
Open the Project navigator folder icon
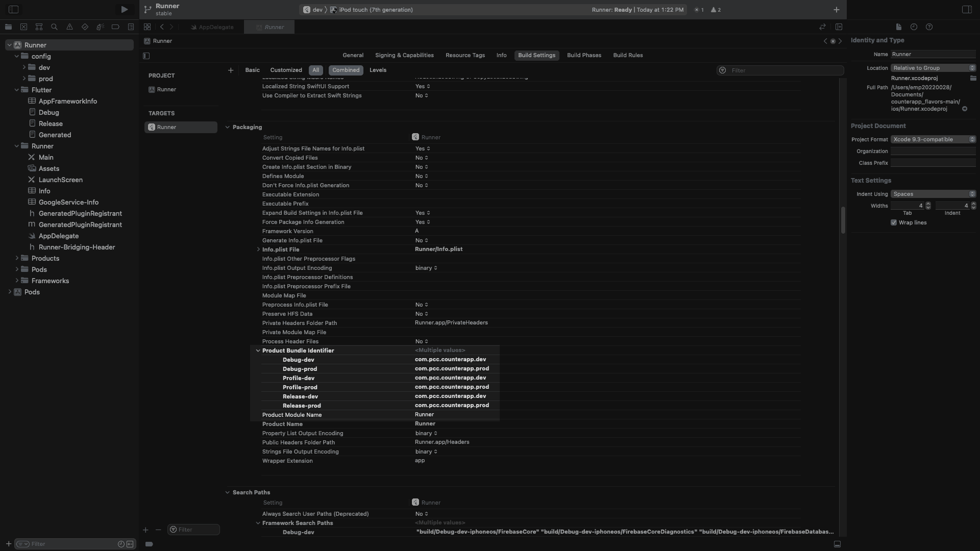point(8,27)
